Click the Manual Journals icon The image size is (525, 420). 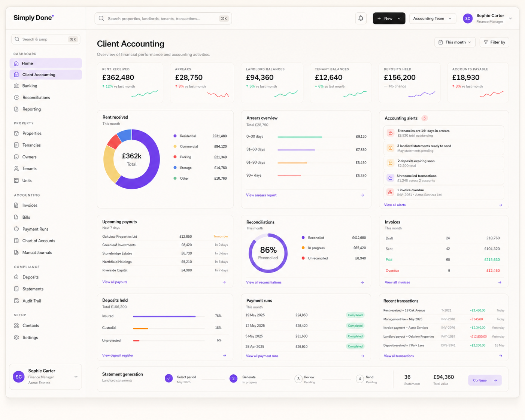coord(16,252)
